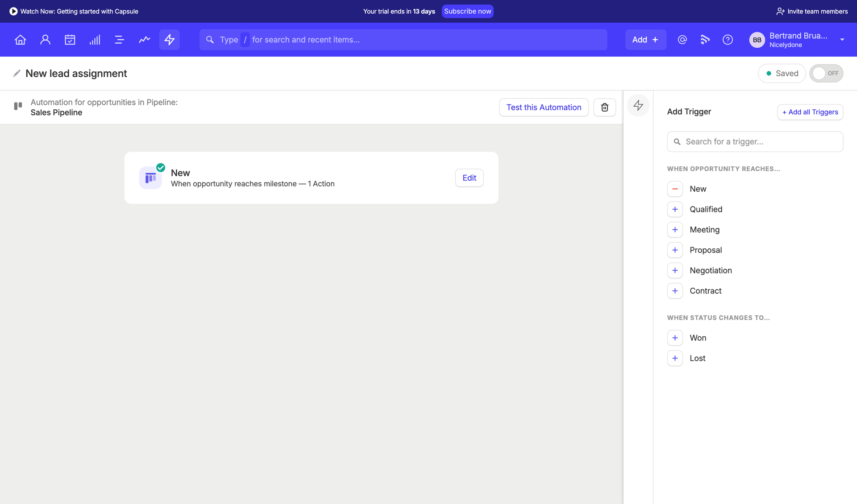Go to the Home tab
This screenshot has height=504, width=857.
pos(20,40)
